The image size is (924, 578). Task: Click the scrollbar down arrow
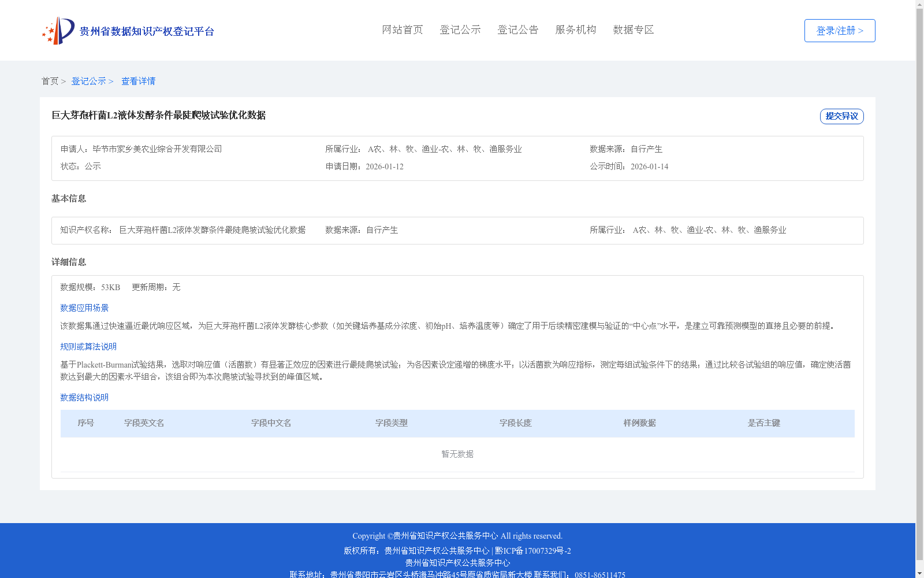click(919, 573)
